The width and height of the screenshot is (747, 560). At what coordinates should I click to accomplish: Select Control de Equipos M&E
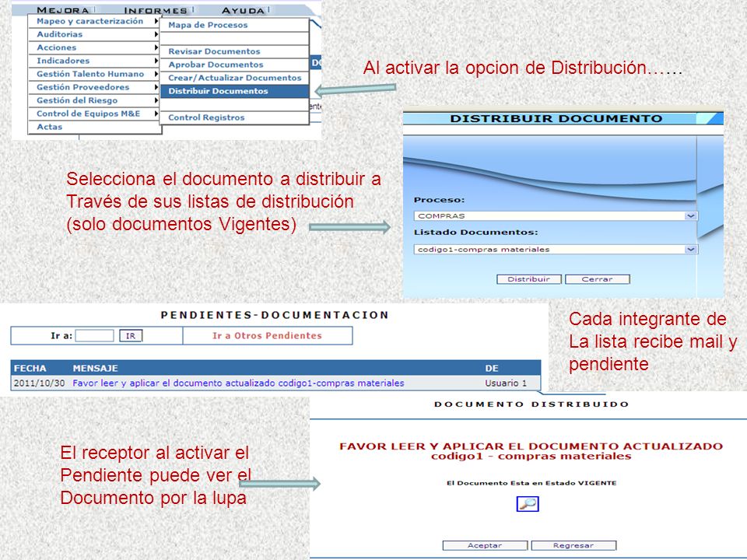tap(94, 114)
